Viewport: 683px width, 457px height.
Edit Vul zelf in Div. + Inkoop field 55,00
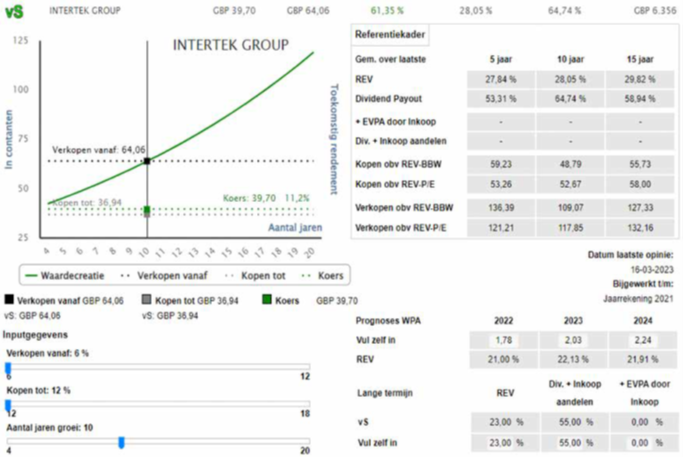coord(570,443)
